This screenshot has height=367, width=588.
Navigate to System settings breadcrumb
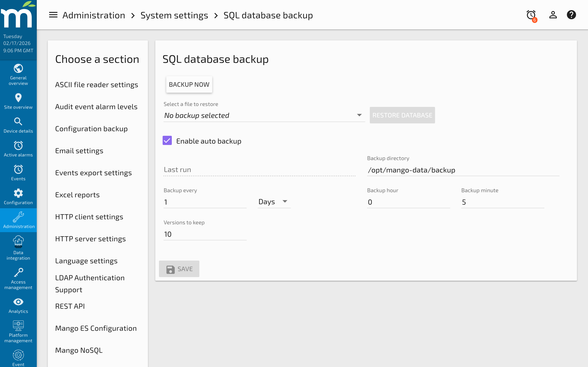pos(174,15)
